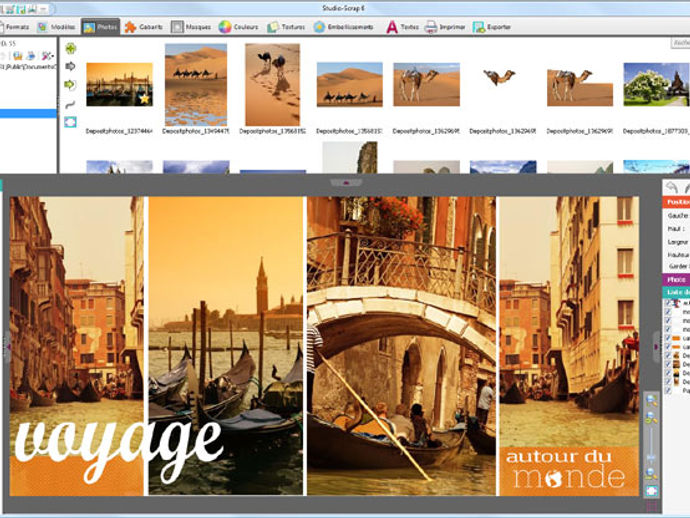This screenshot has height=518, width=690.
Task: Select the white flowering tree thumbnail
Action: (656, 84)
